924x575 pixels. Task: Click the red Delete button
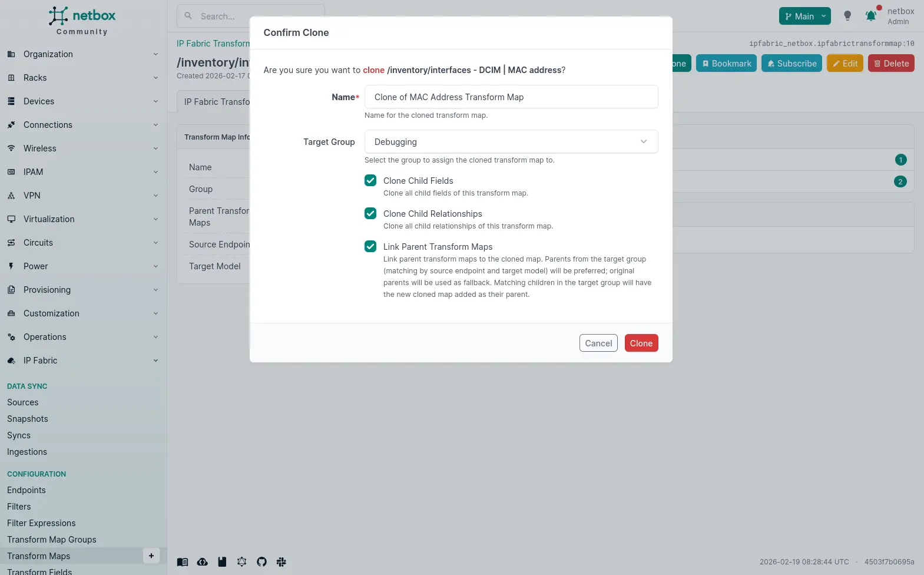click(x=890, y=64)
